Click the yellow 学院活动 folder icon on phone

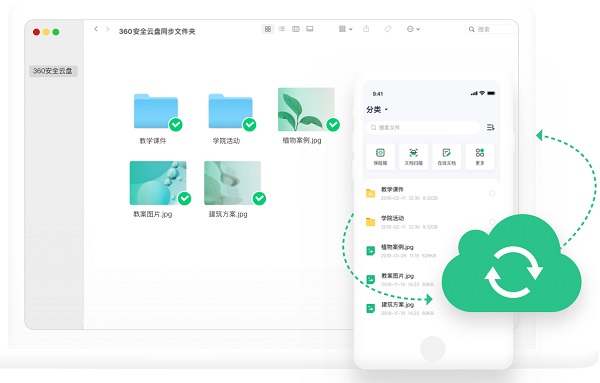[370, 222]
